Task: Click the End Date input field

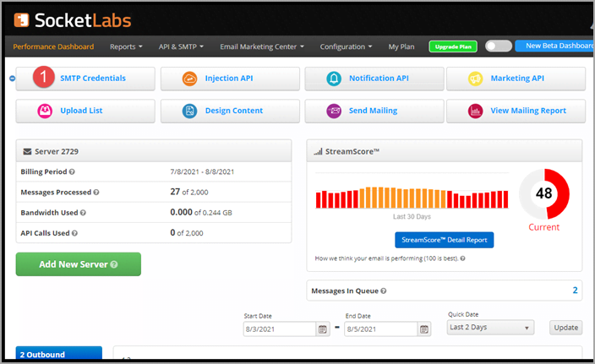Action: click(381, 329)
